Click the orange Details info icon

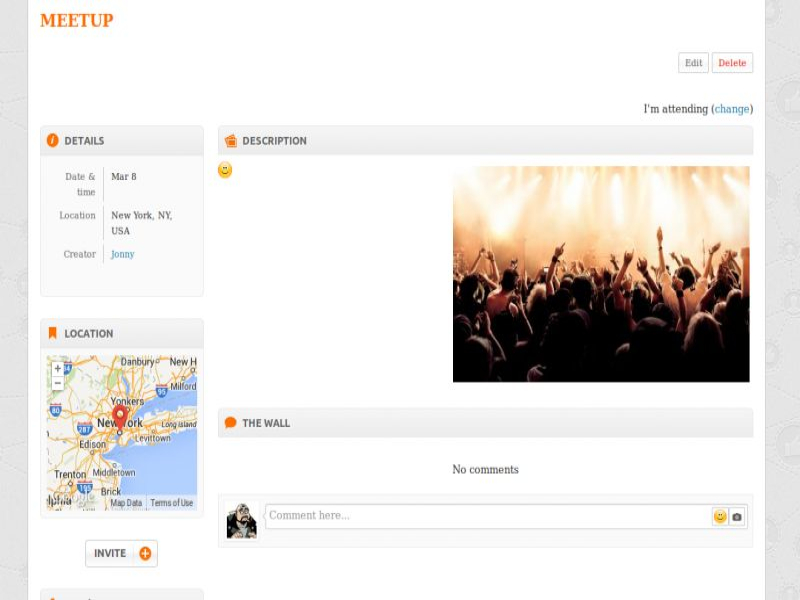[x=53, y=141]
